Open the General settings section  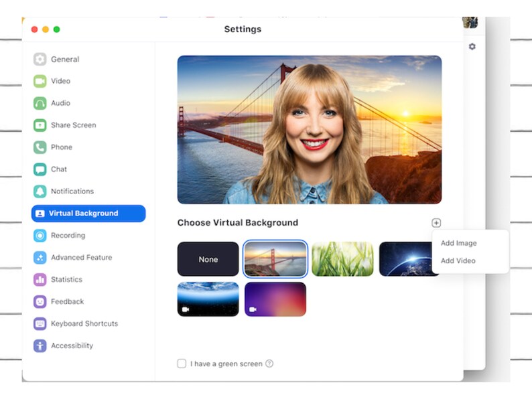coord(65,60)
